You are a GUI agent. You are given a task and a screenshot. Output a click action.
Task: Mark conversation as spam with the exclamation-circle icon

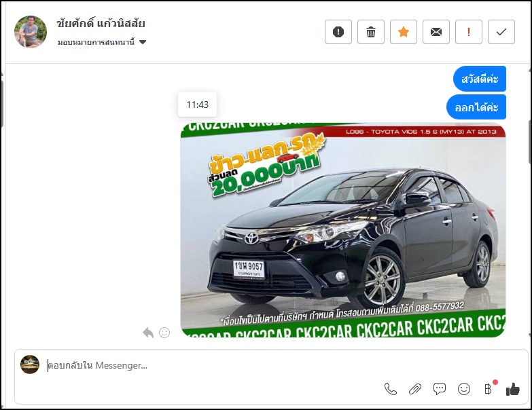point(338,32)
